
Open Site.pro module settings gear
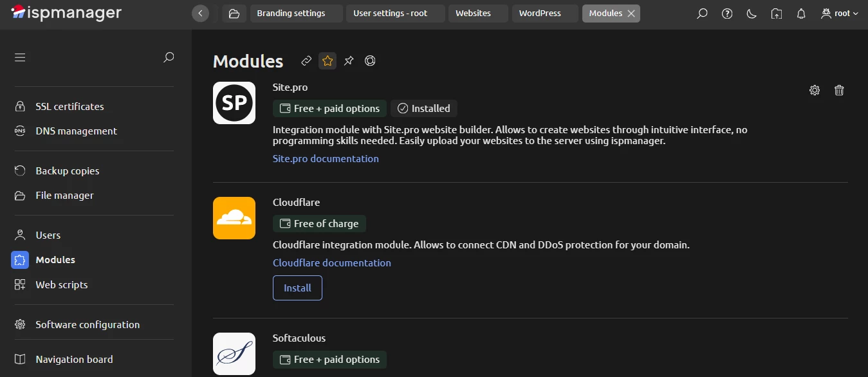click(814, 90)
